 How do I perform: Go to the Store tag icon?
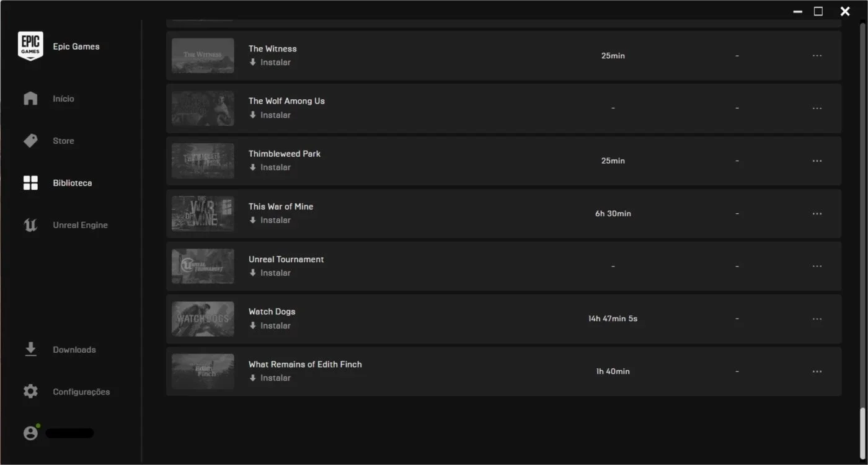30,141
